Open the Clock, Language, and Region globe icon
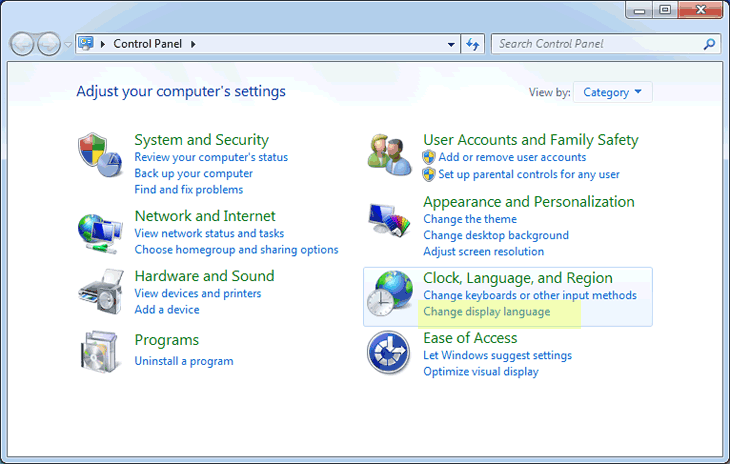 pyautogui.click(x=390, y=293)
